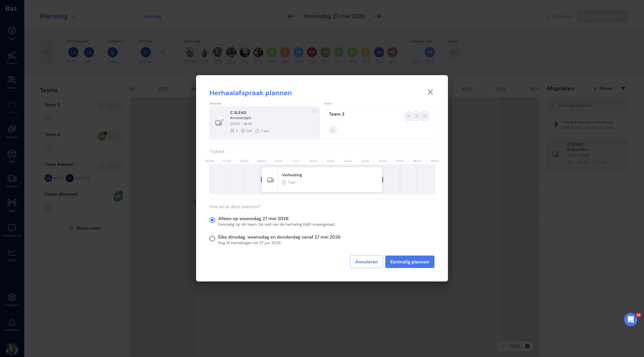Close the Herhaalafspraak plannen dialog

pos(430,92)
